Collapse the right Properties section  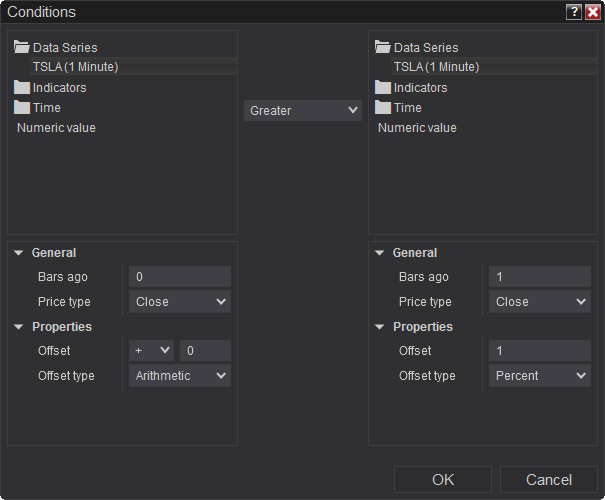coord(380,327)
